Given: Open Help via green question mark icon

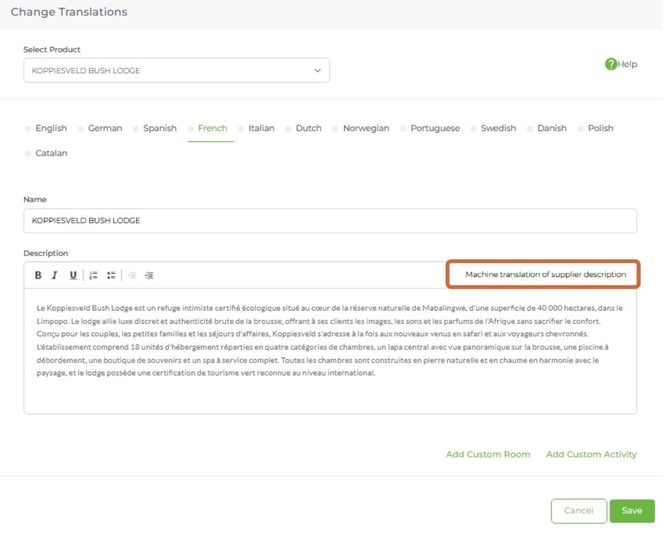Looking at the screenshot, I should tap(611, 64).
